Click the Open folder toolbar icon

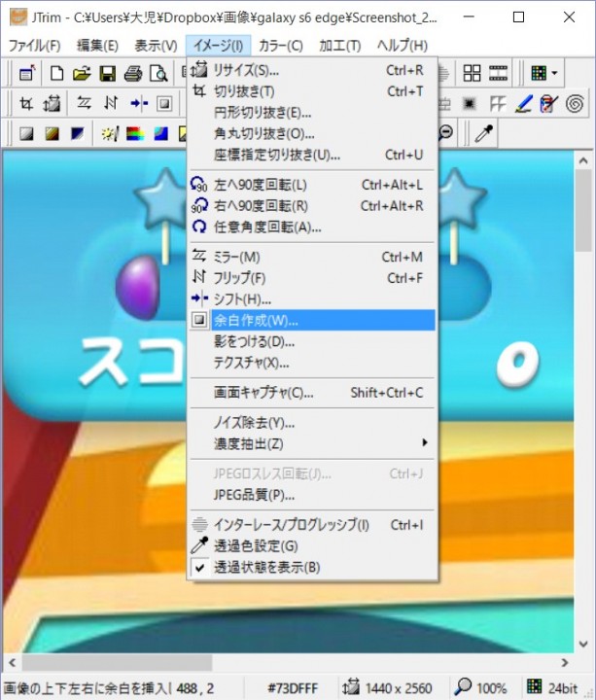pyautogui.click(x=82, y=73)
